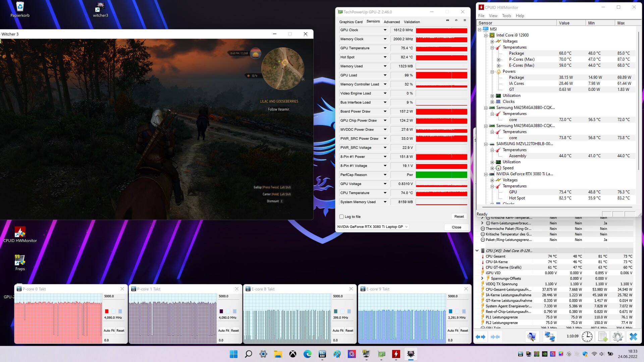Collapse HWiNFO CPU [#0] Intel Core group
This screenshot has height=362, width=644.
[477, 251]
